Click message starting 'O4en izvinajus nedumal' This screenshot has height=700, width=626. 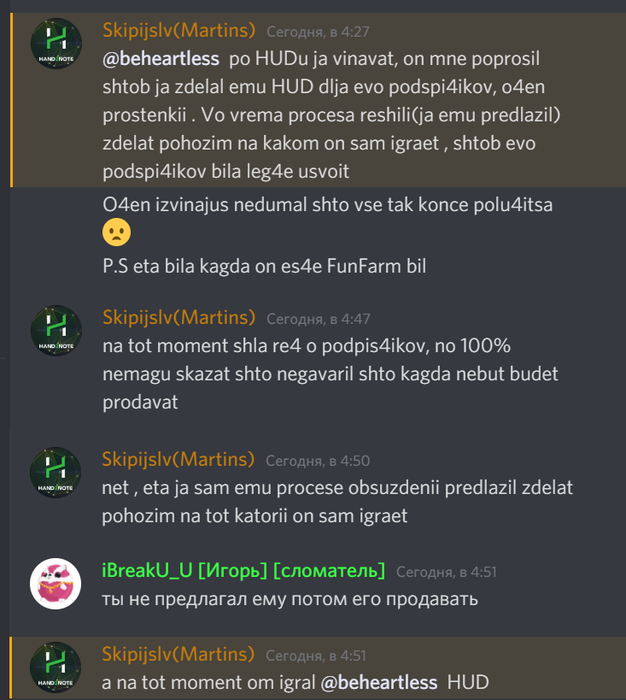pos(328,205)
